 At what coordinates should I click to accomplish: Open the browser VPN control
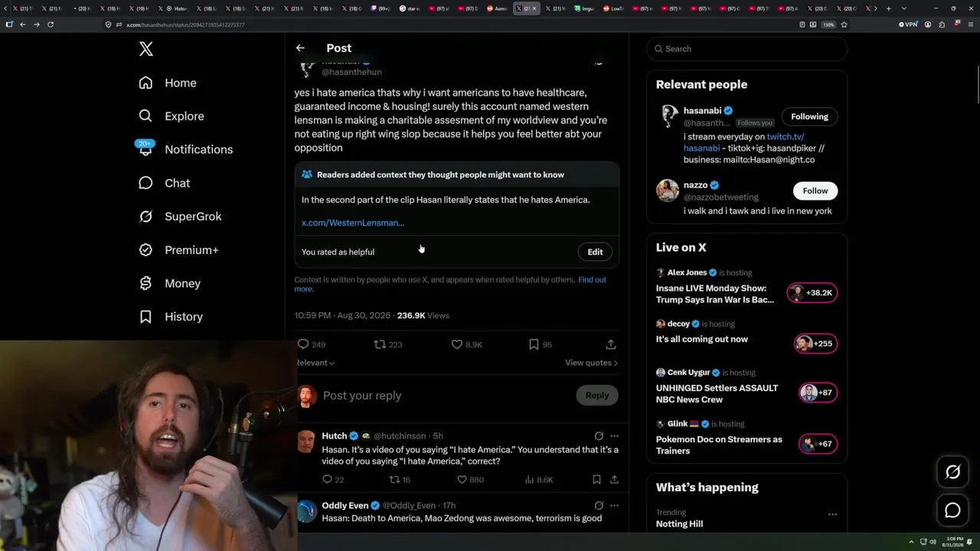click(908, 24)
